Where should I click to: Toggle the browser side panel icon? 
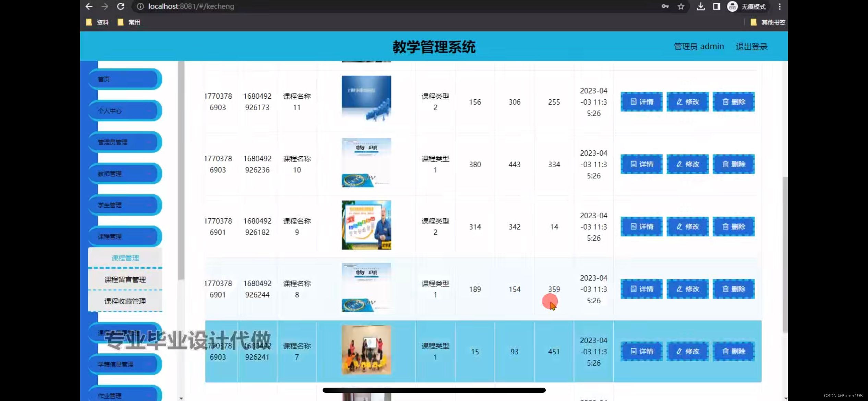(x=716, y=7)
